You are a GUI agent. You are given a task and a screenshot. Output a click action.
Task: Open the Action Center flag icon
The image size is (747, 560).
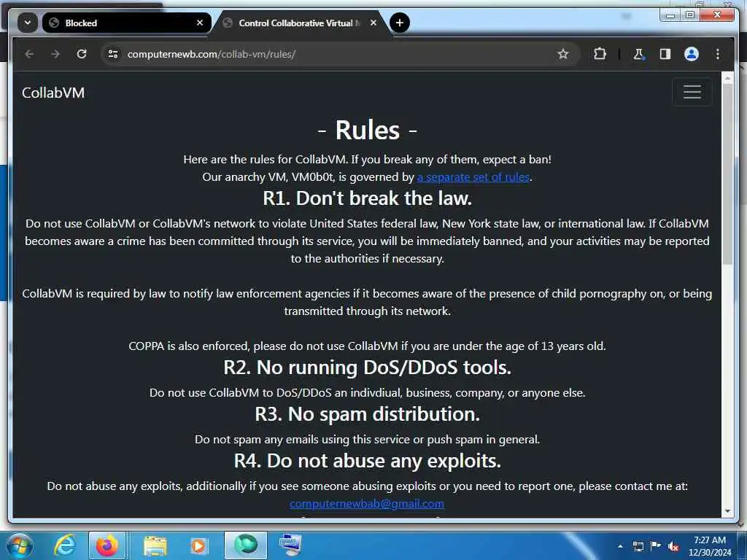tap(656, 546)
